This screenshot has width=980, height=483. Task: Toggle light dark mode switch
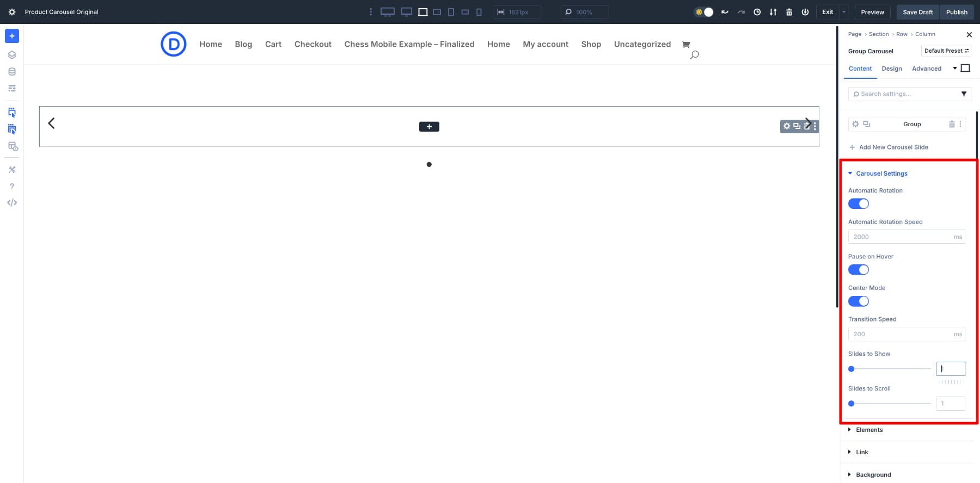coord(704,12)
